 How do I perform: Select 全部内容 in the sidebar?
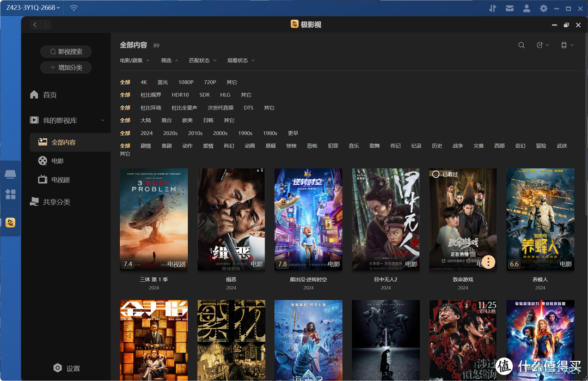point(70,142)
